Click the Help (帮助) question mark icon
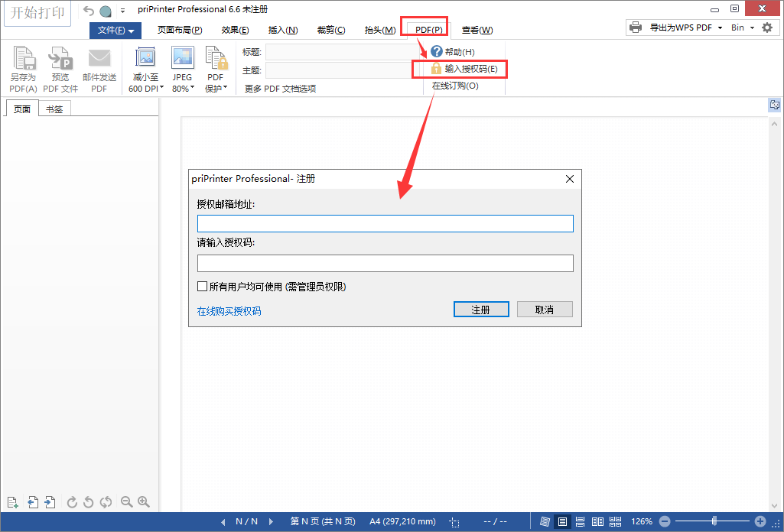Viewport: 784px width, 532px height. point(437,51)
